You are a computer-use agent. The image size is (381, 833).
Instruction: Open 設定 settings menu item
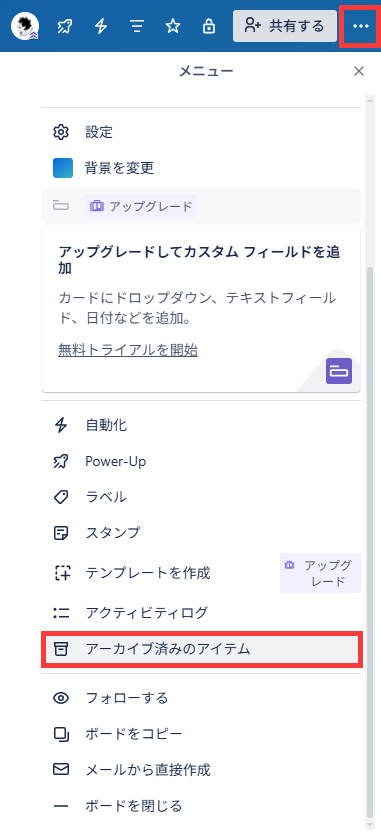point(201,132)
